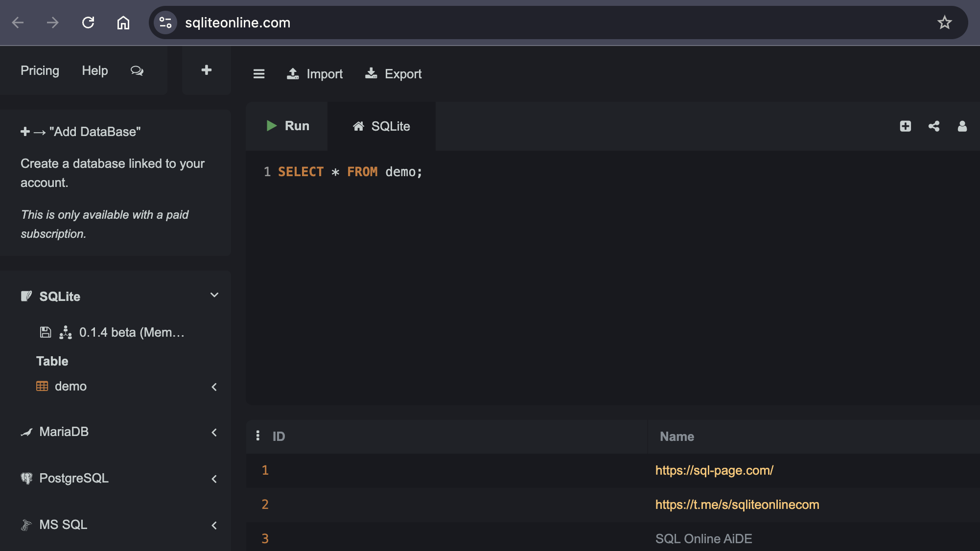The width and height of the screenshot is (980, 551).
Task: Click the SQLite feather icon in sidebar
Action: (x=26, y=296)
